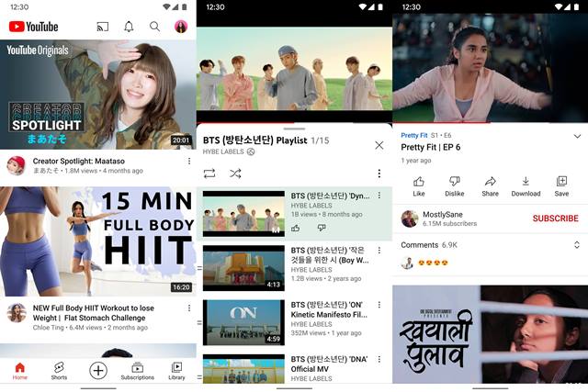Open YouTube search magnifier
Screen dimensions: 588x392
pyautogui.click(x=154, y=27)
